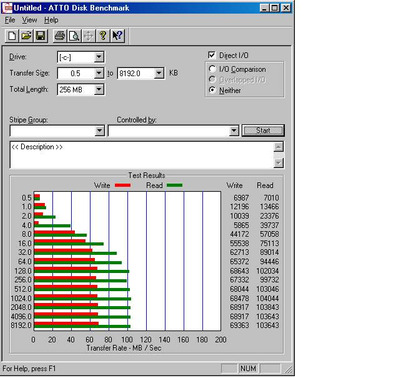The width and height of the screenshot is (400, 377).
Task: Open the File menu
Action: [x=10, y=20]
